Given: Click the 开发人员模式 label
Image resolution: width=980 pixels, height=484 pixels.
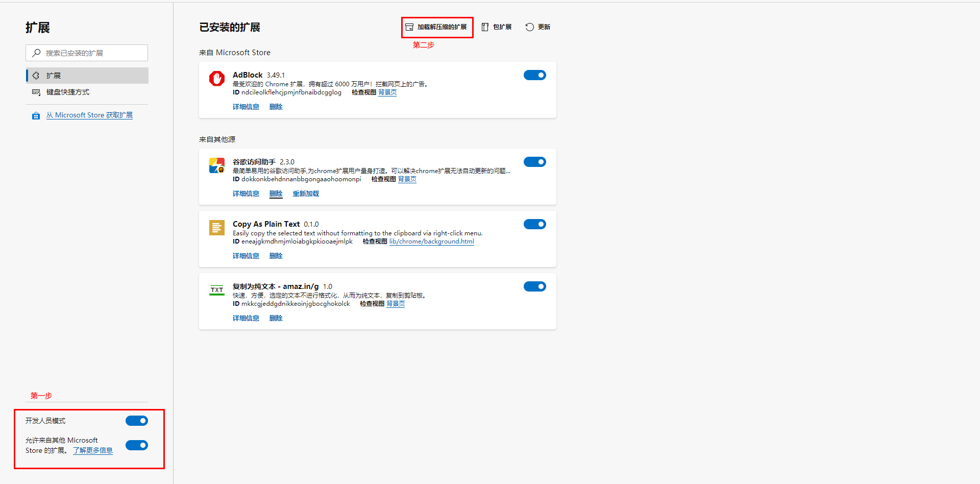Looking at the screenshot, I should [x=45, y=421].
